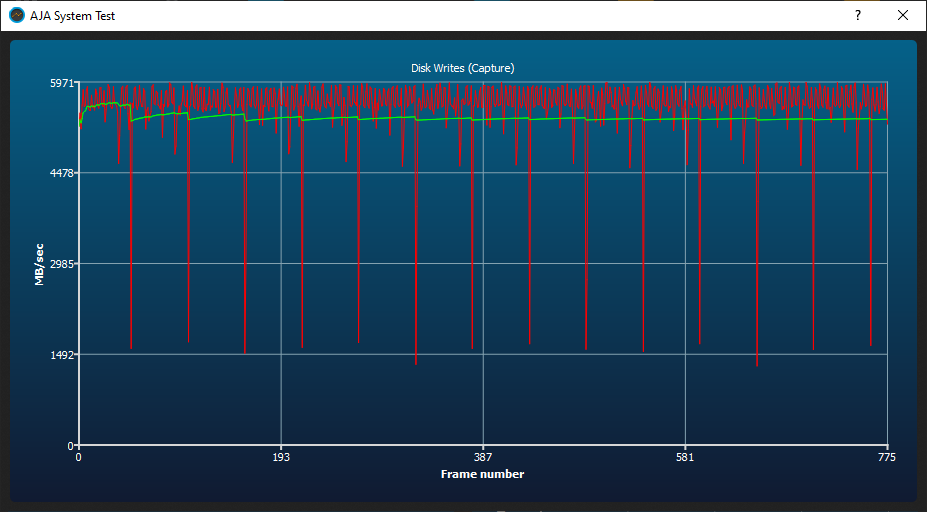
Task: Click green average line at frame 387 gridline
Action: tap(483, 119)
